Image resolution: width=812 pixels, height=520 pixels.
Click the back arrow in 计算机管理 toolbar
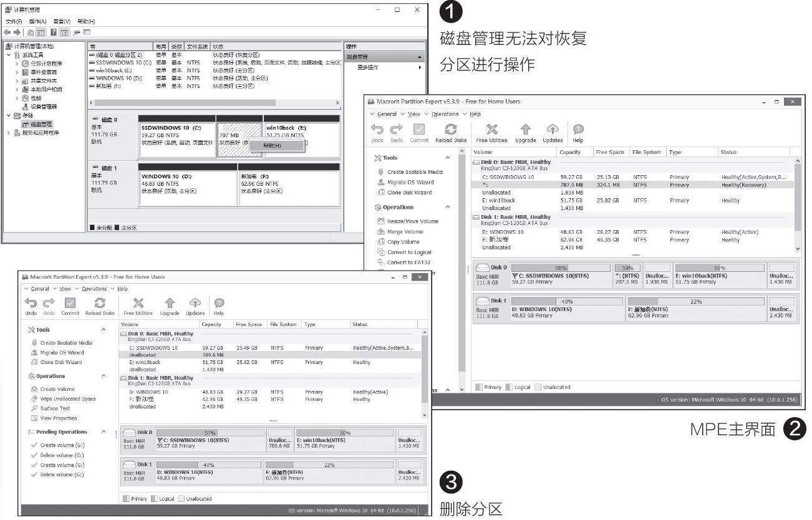pos(8,32)
